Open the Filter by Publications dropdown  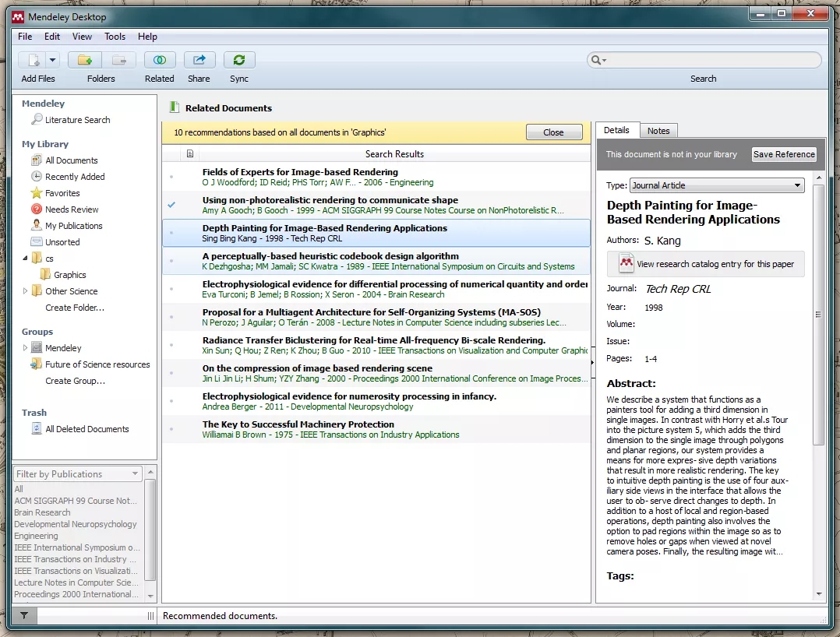(78, 473)
